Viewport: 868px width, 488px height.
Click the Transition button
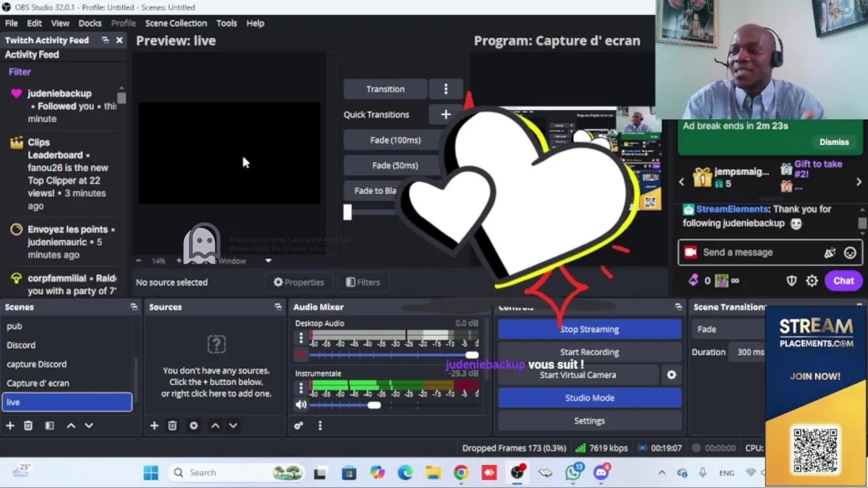[x=385, y=89]
